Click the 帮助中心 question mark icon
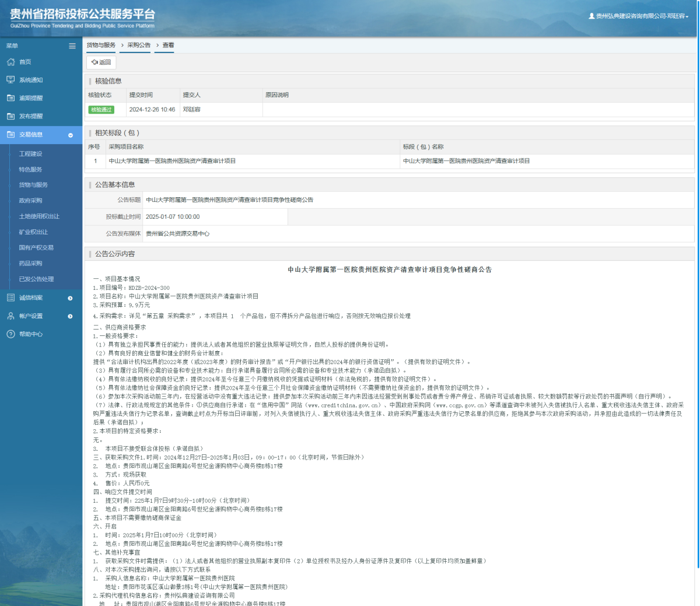The image size is (700, 606). click(10, 334)
